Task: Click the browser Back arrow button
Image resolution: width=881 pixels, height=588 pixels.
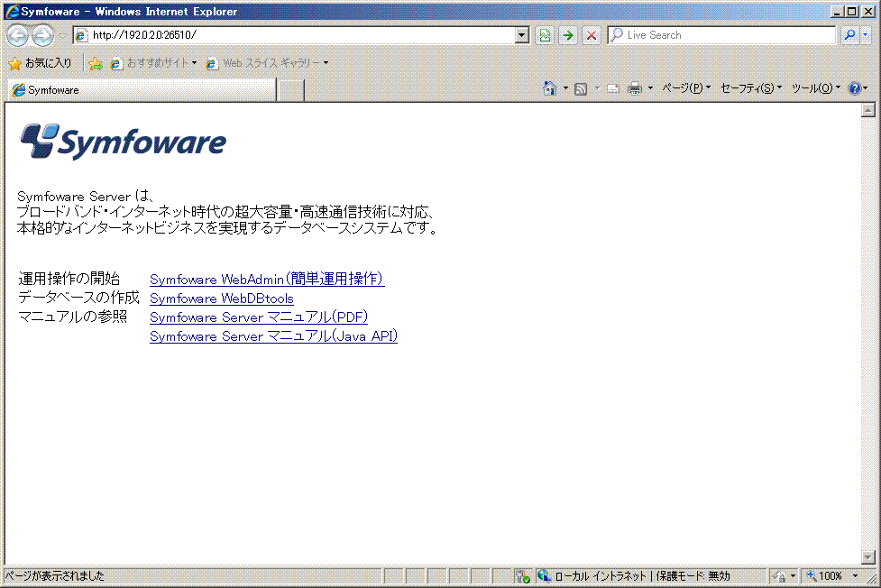Action: pos(17,35)
